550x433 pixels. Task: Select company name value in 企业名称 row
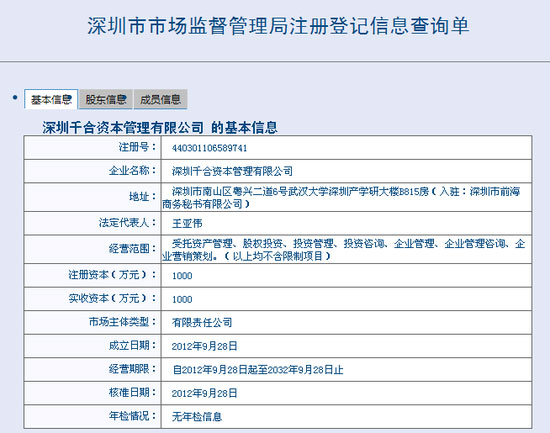tap(232, 171)
